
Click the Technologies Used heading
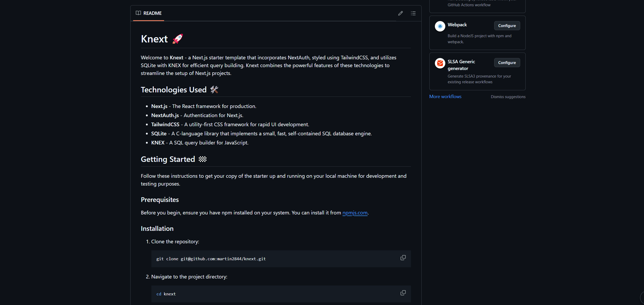[x=173, y=90]
